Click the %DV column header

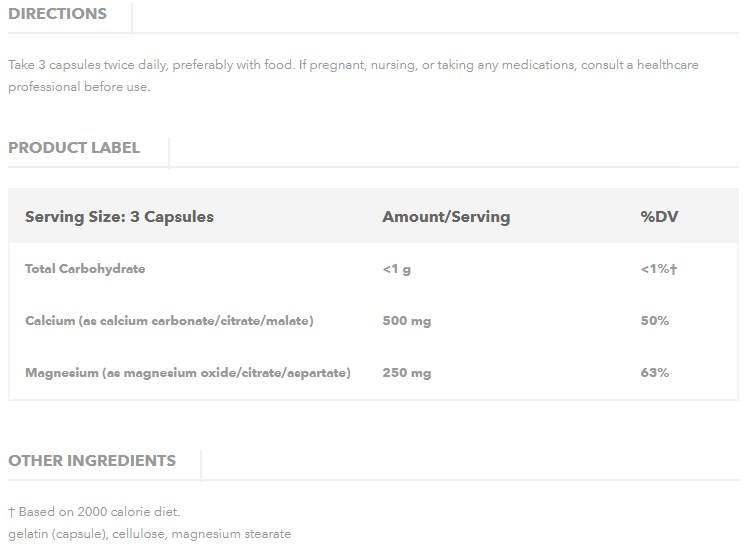660,217
